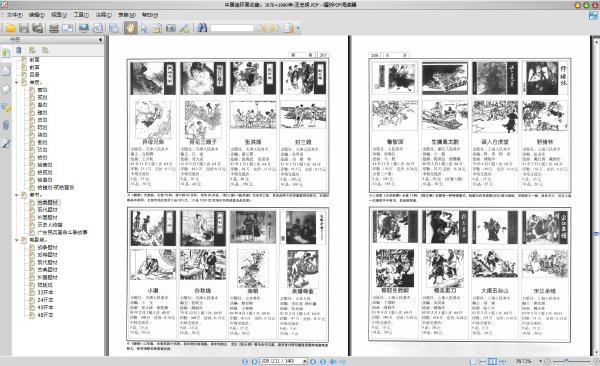Collapse the group containing 战争题材
Screen dimensions: 600x366
tap(16, 240)
